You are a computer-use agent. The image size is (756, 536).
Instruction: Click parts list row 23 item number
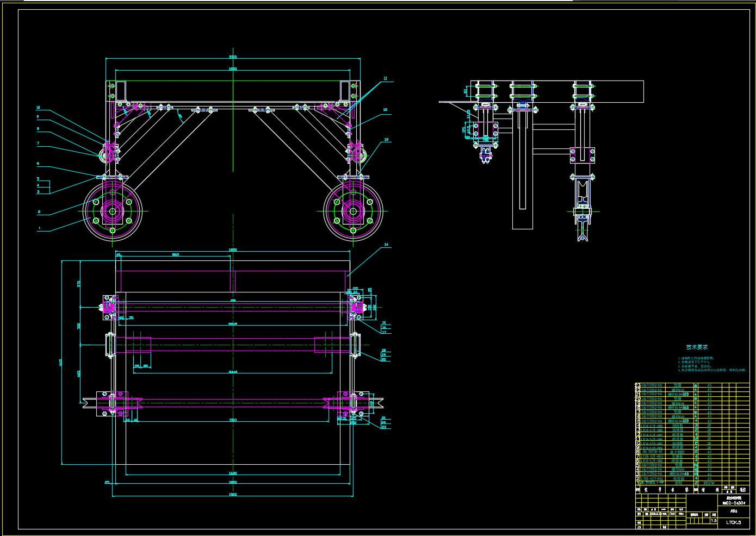(637, 385)
